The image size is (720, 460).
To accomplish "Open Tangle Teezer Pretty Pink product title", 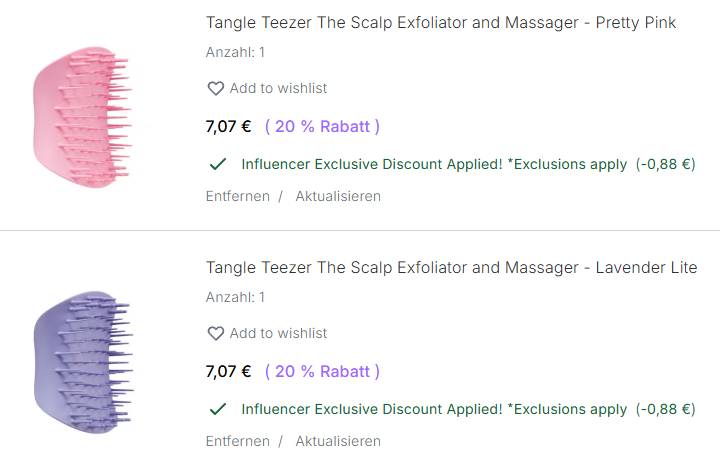I will tap(440, 22).
